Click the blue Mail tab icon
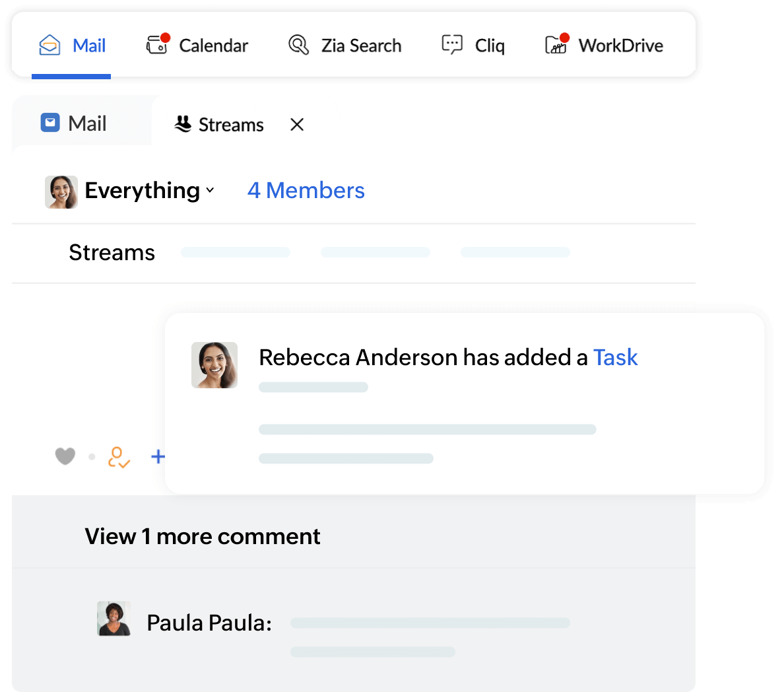Screen dimensions: 784x692 (x=50, y=123)
